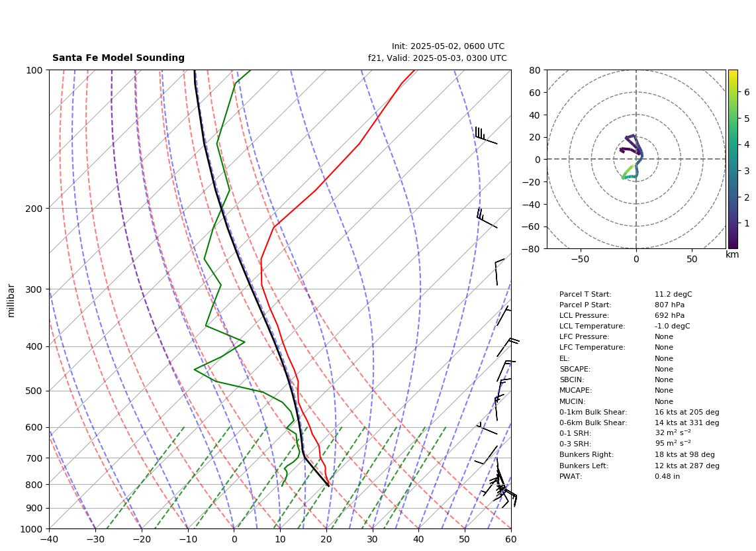756x551 pixels.
Task: Click the wind barb at 400 mb level
Action: tap(508, 348)
